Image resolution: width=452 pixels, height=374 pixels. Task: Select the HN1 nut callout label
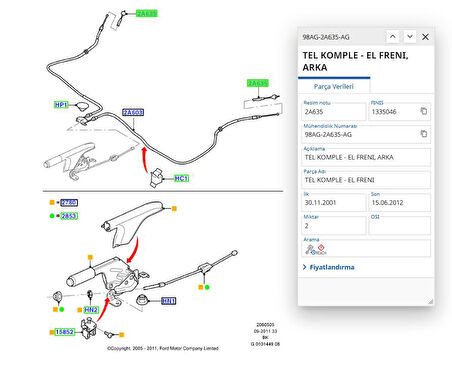169,301
